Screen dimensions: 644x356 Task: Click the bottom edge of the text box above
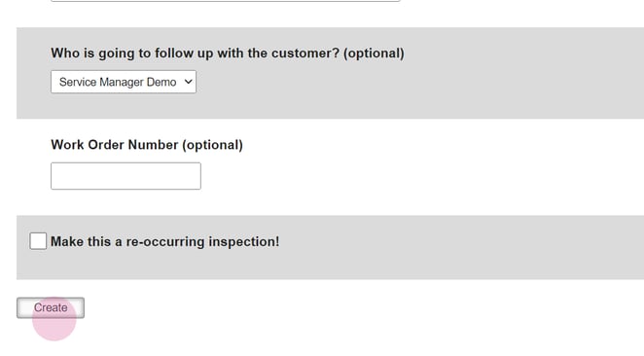click(225, 1)
